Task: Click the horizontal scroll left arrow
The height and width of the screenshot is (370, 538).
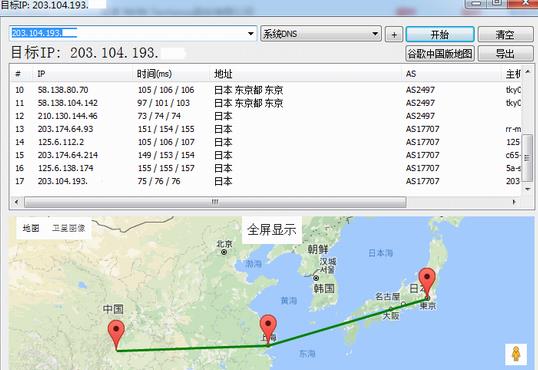Action: (x=16, y=202)
